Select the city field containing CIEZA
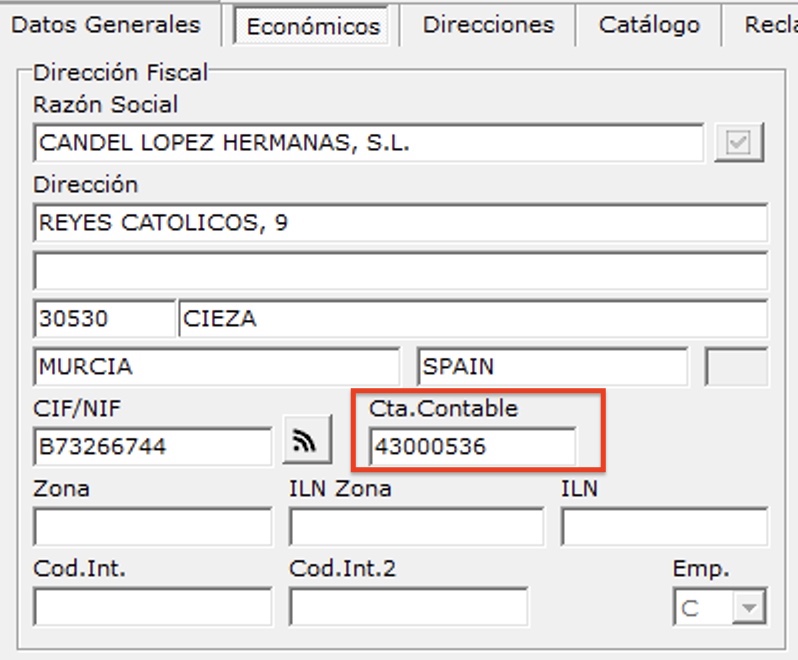 coord(472,319)
